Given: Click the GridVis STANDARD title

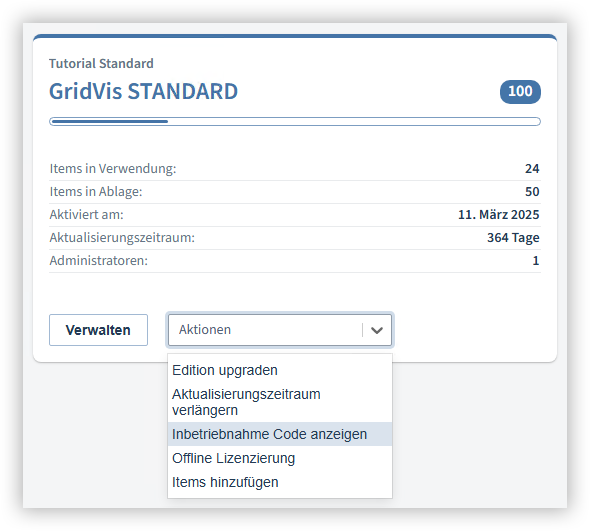Looking at the screenshot, I should [143, 91].
